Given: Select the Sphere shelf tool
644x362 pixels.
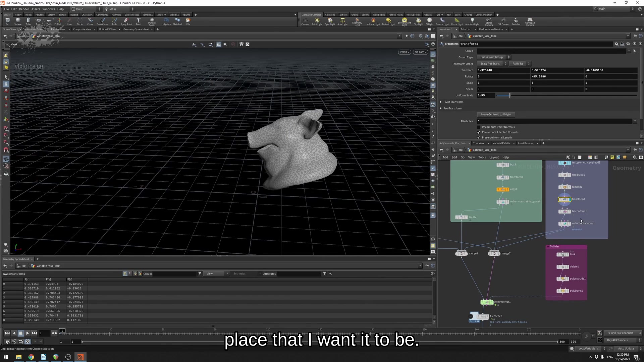Looking at the screenshot, I should click(18, 21).
